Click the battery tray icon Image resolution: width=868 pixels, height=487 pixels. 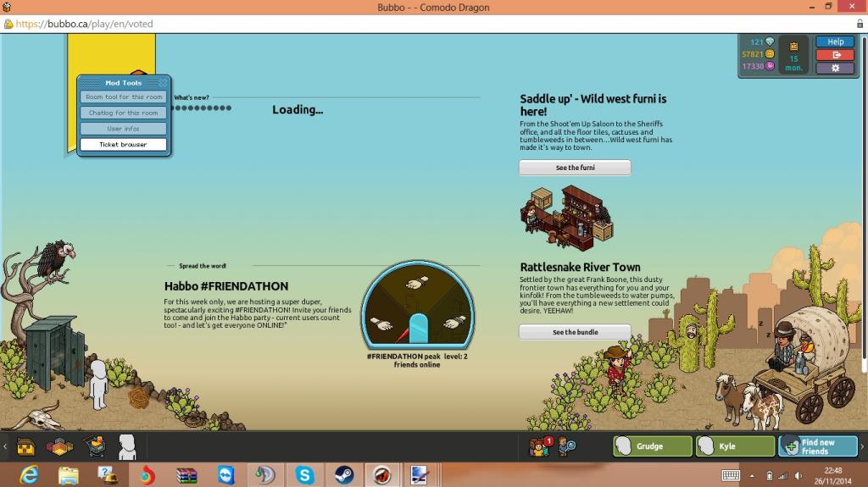770,475
